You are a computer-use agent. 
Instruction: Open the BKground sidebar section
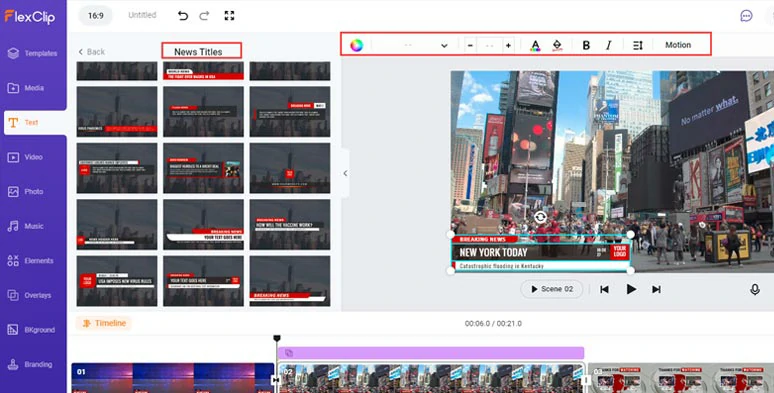pyautogui.click(x=33, y=330)
